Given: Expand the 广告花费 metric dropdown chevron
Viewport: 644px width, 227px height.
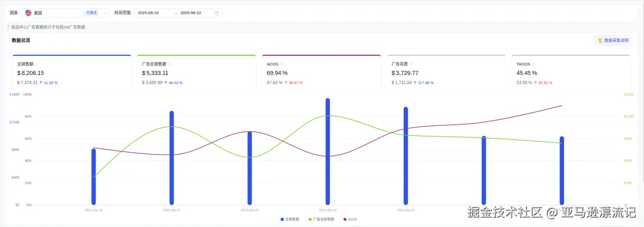Looking at the screenshot, I should (x=412, y=64).
